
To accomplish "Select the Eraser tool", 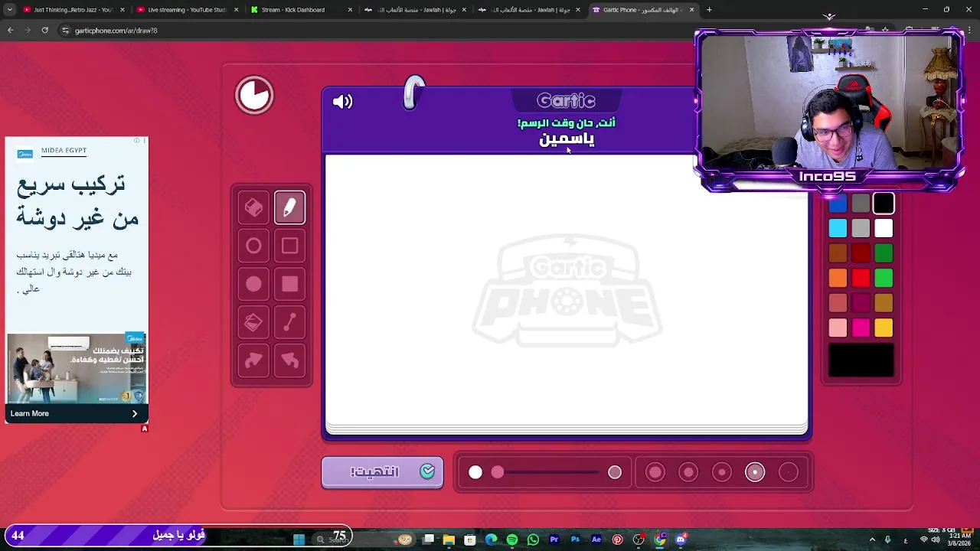I will coord(253,207).
